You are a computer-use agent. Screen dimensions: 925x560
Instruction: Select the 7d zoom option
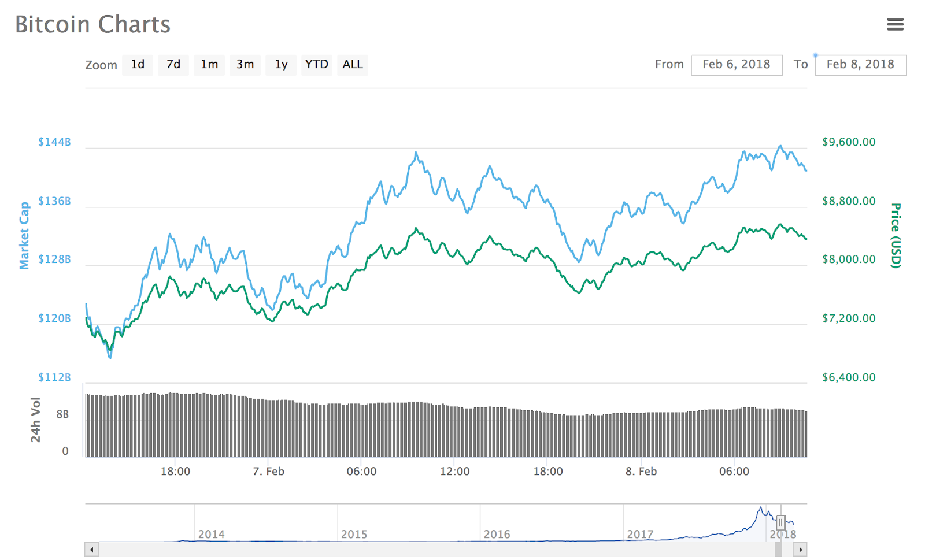pyautogui.click(x=173, y=65)
